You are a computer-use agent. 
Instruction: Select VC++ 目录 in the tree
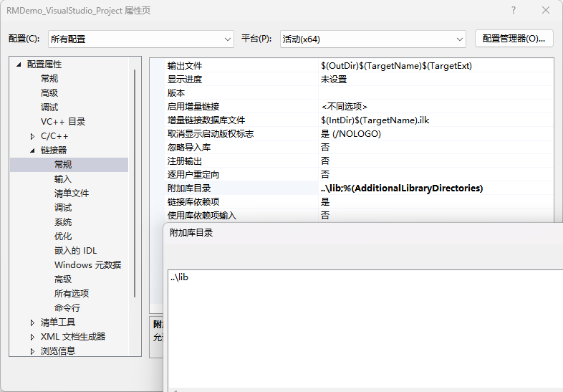[x=63, y=122]
